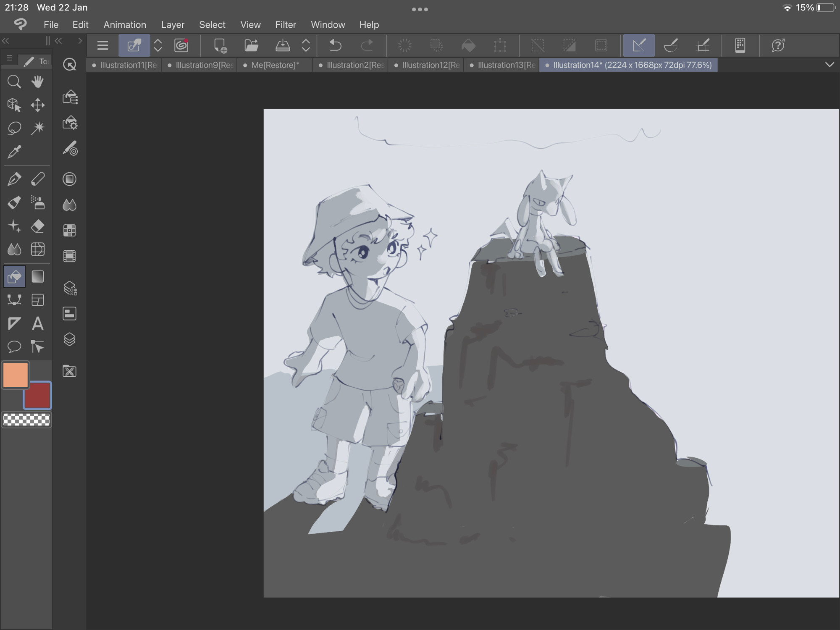Expand the side dock right arrow
The image size is (840, 630).
pos(80,41)
